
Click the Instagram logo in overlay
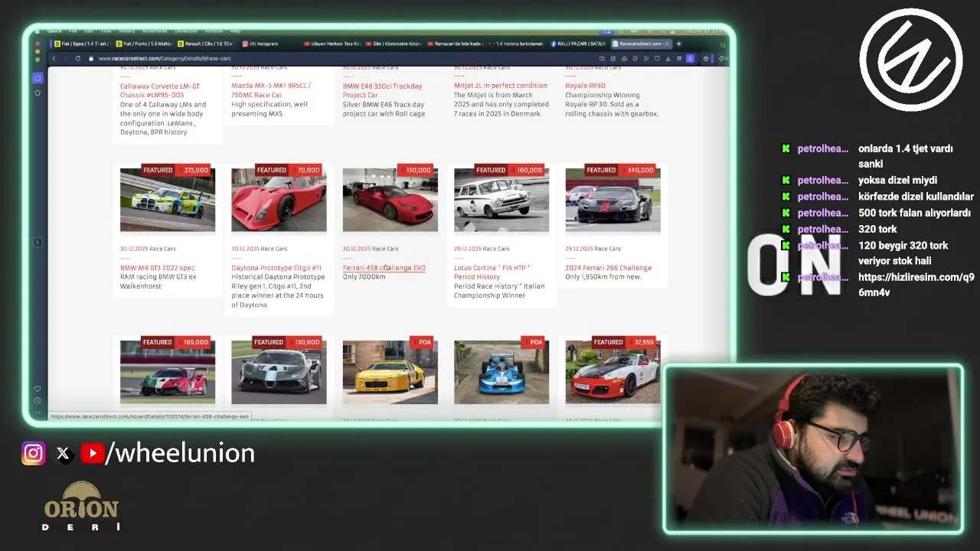tap(33, 454)
